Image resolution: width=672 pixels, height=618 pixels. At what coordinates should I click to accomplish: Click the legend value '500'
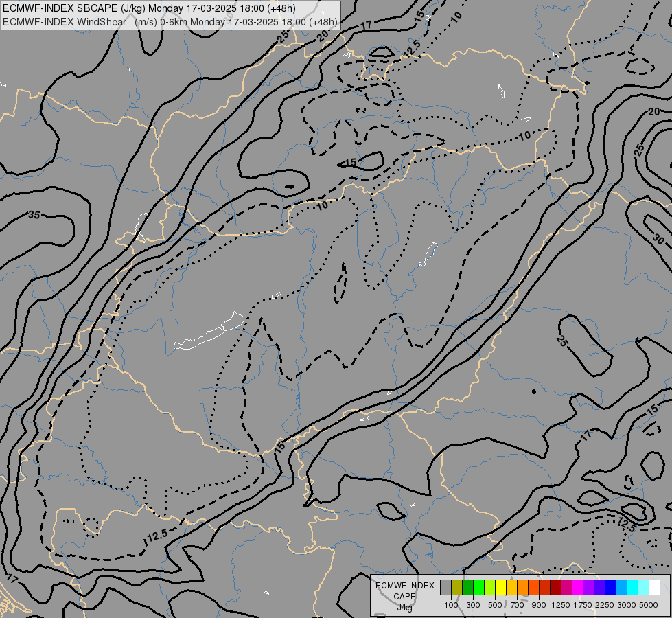(x=495, y=605)
